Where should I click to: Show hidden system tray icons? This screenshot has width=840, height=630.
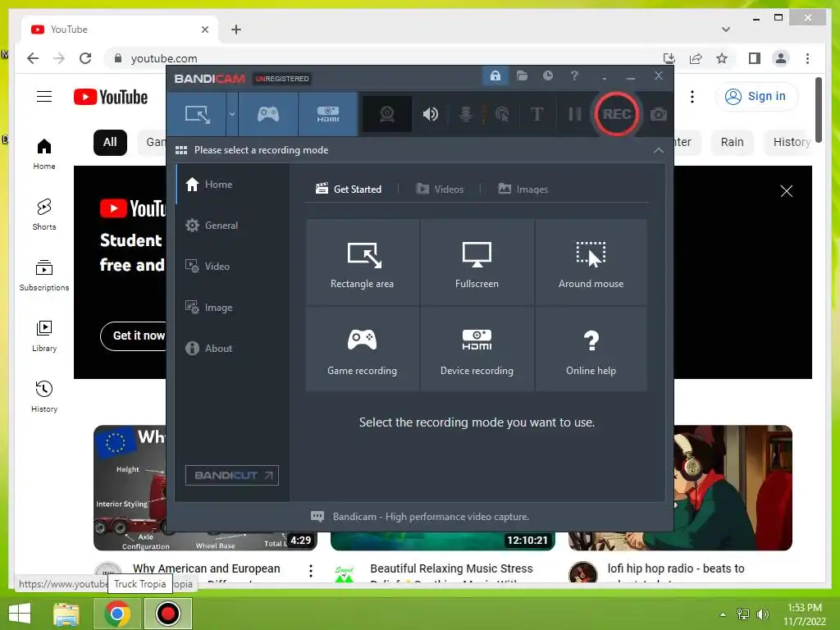point(723,614)
